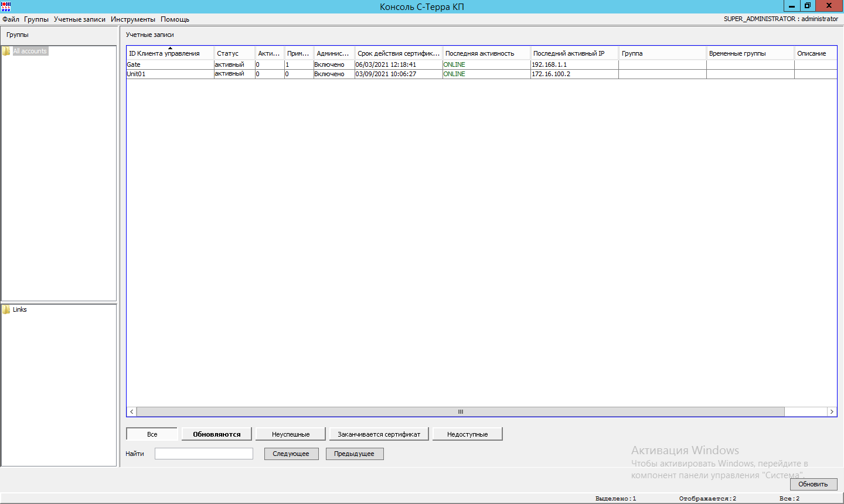Filter accounts by Недоступные
Image resolution: width=844 pixels, height=504 pixels.
point(468,434)
